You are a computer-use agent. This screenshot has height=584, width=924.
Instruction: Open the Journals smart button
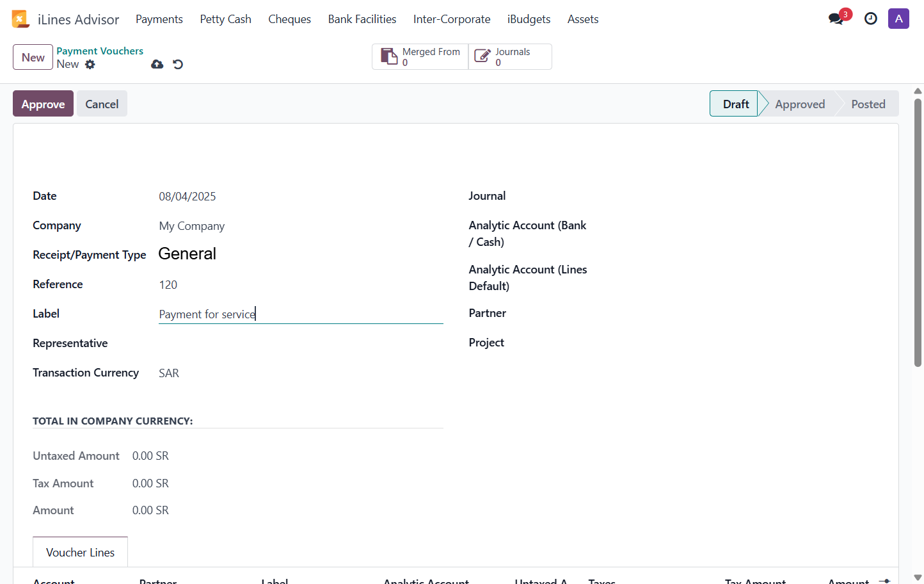point(510,56)
